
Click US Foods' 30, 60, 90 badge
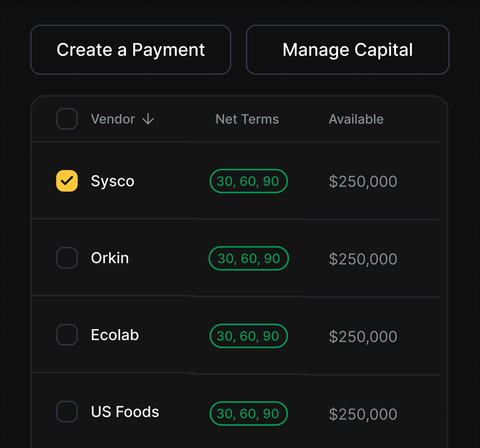(x=248, y=413)
